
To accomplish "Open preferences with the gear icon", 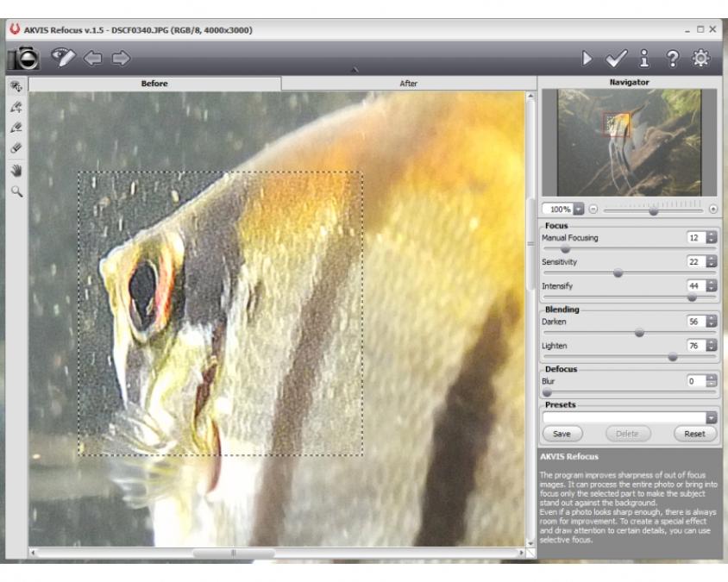I will tap(700, 59).
